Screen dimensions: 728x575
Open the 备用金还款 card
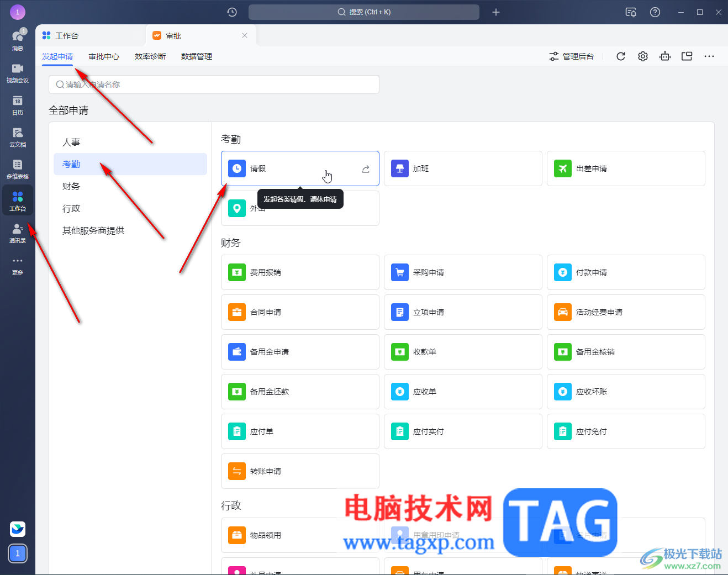coord(300,392)
